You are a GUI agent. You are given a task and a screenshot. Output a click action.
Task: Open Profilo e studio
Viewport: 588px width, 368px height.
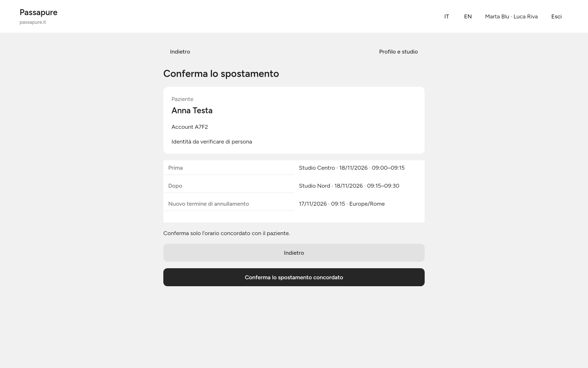click(399, 52)
